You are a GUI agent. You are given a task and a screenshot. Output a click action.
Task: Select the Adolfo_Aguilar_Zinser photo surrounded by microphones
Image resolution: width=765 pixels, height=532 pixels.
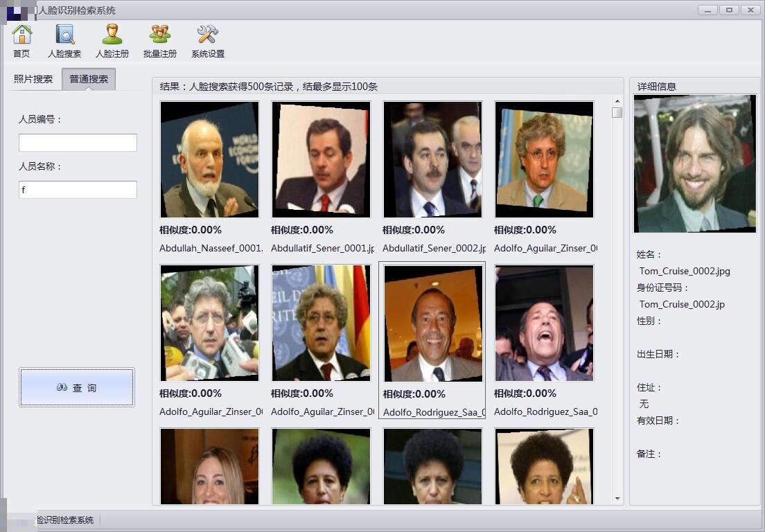[x=210, y=323]
